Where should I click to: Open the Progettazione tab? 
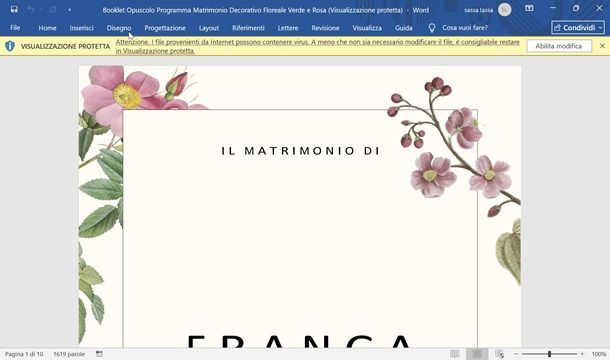165,28
